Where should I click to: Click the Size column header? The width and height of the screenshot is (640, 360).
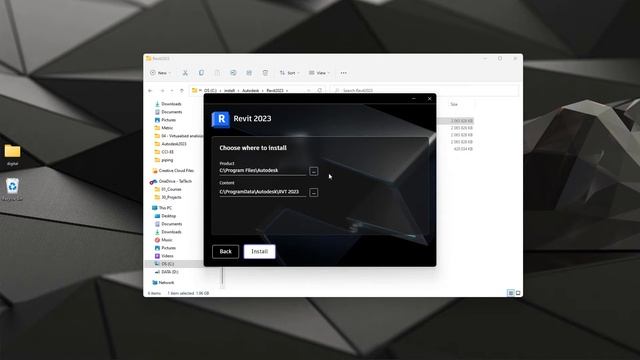coord(454,104)
